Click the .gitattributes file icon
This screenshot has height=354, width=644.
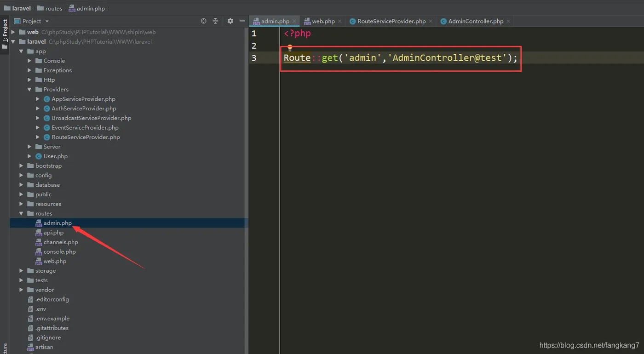pos(31,328)
